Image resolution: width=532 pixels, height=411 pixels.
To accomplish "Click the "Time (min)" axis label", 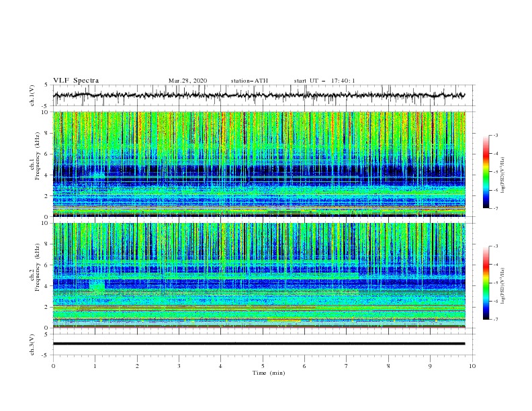I will 269,373.
